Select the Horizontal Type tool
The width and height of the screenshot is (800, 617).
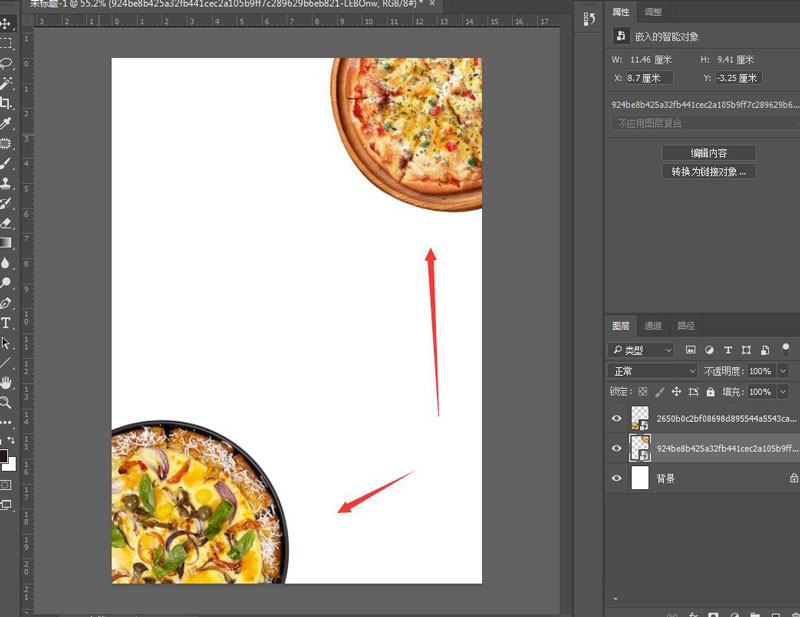pos(6,323)
